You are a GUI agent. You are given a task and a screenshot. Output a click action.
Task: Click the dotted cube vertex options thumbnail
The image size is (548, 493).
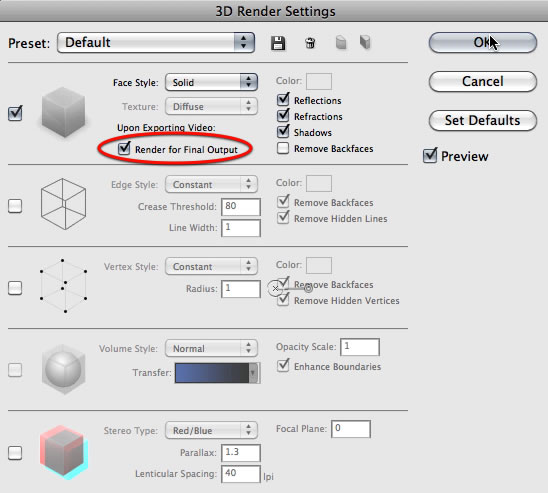[x=63, y=286]
